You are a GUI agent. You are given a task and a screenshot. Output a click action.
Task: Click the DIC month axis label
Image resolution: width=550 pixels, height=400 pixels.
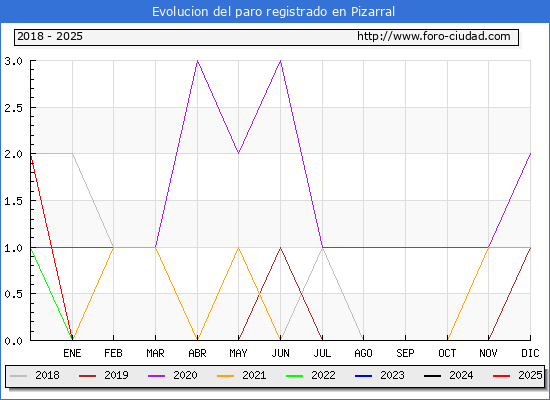click(530, 353)
